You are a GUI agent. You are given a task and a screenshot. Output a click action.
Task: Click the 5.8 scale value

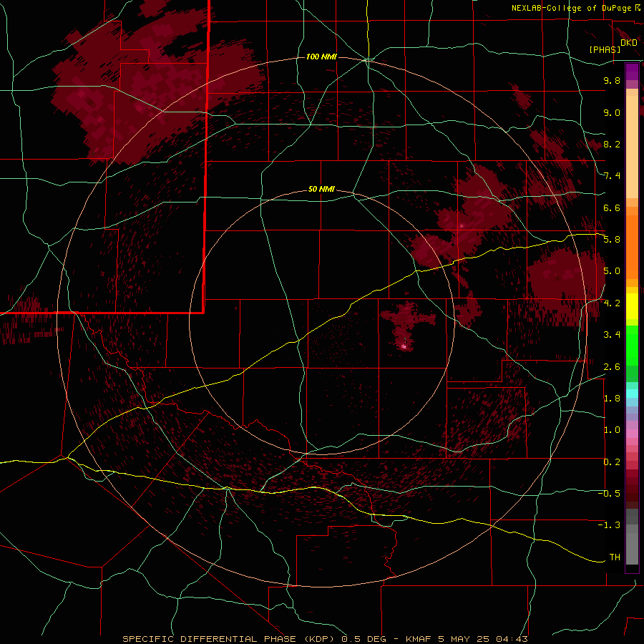point(612,240)
